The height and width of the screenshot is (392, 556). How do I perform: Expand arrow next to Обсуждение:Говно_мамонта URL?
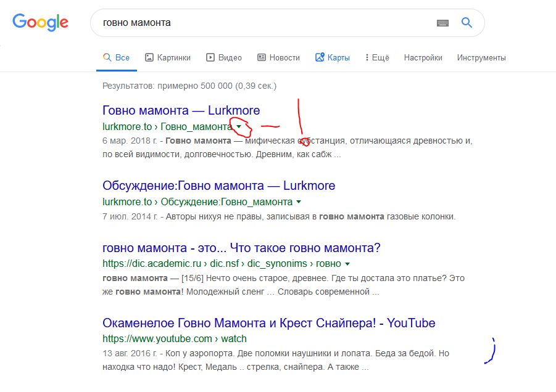(x=299, y=202)
